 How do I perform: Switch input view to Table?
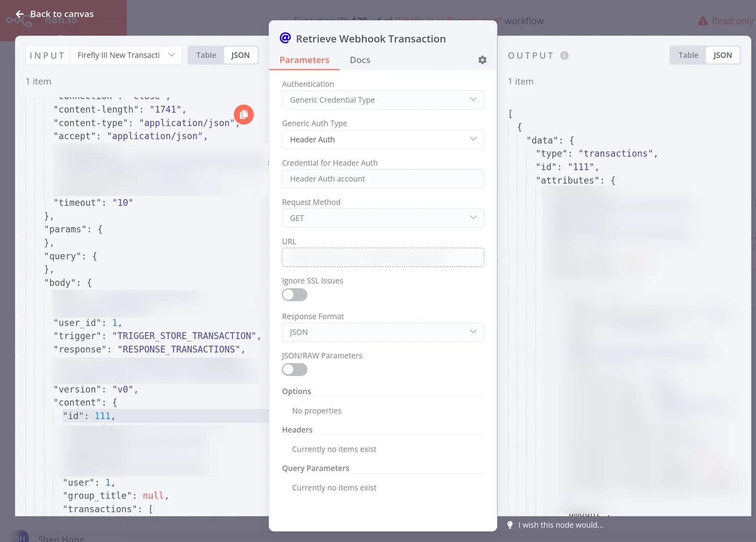[x=206, y=55]
